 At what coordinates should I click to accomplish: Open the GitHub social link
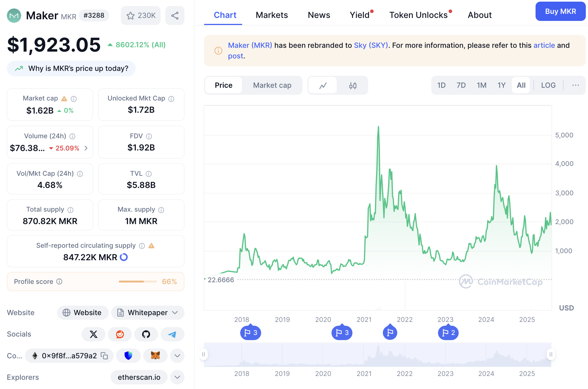tap(146, 334)
